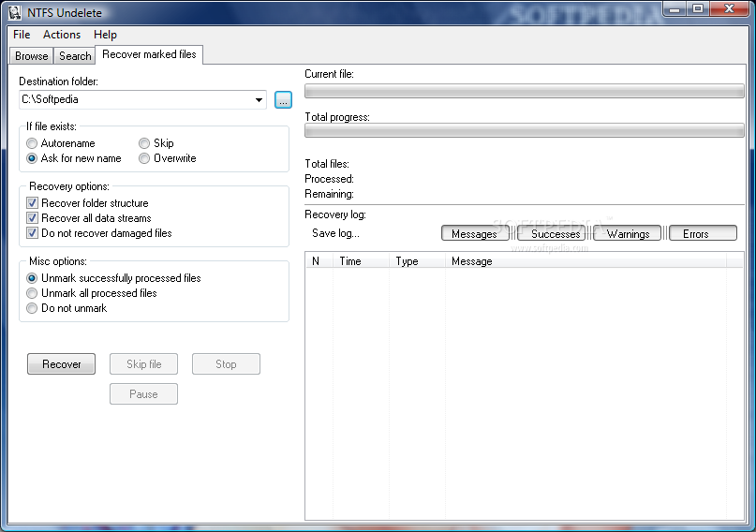Click the Pause button
The width and height of the screenshot is (756, 532).
click(143, 394)
